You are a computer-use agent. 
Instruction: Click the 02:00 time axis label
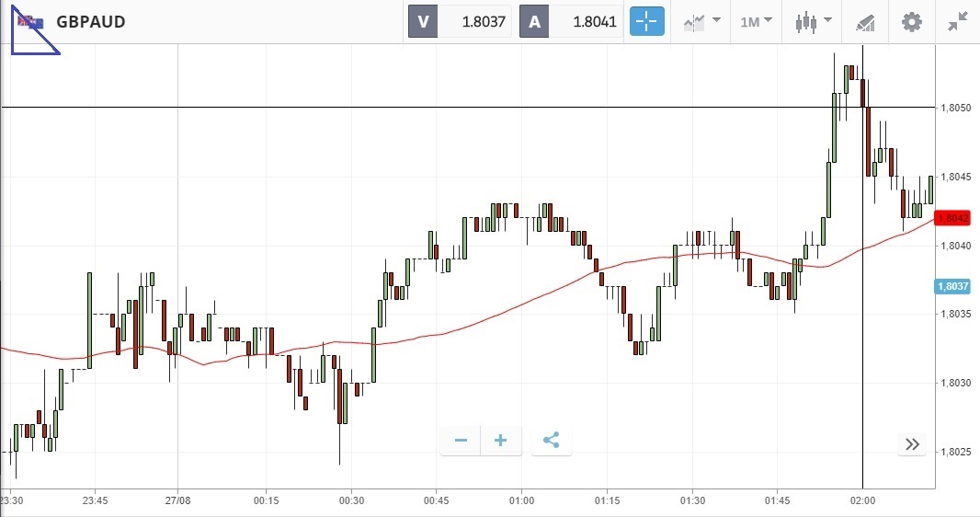862,500
